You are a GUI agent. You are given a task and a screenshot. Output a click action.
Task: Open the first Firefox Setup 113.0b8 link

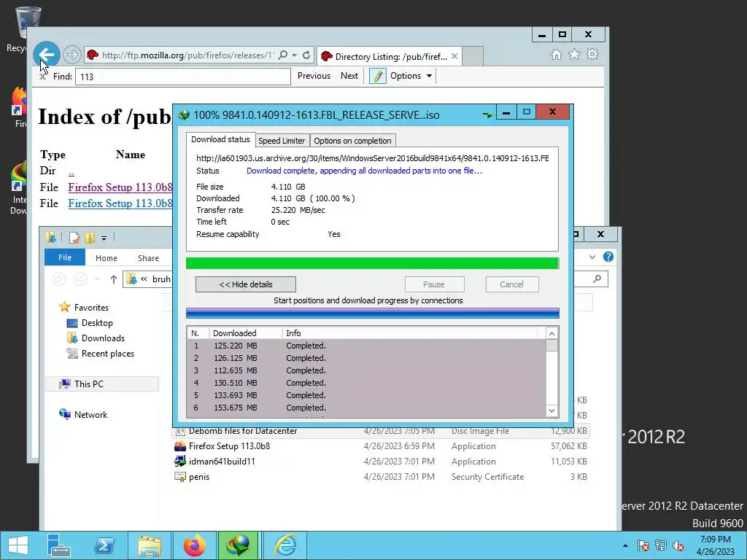[x=120, y=187]
